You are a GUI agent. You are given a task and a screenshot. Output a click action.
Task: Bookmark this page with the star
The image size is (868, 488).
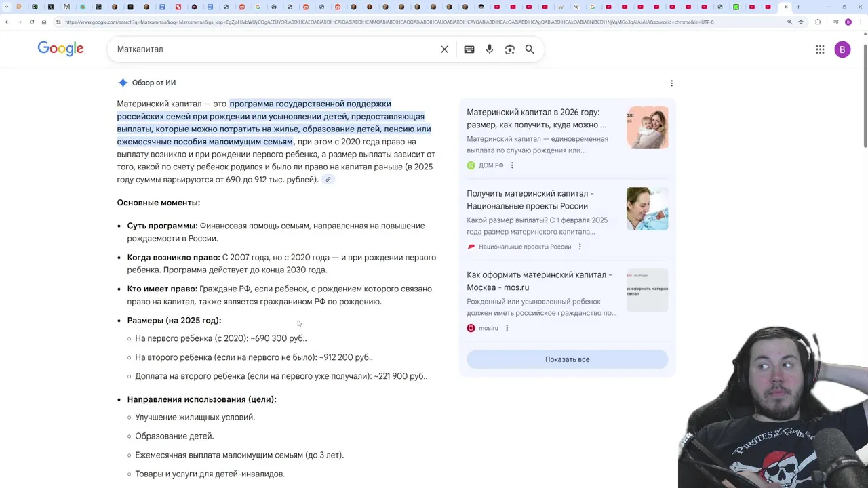tap(801, 22)
